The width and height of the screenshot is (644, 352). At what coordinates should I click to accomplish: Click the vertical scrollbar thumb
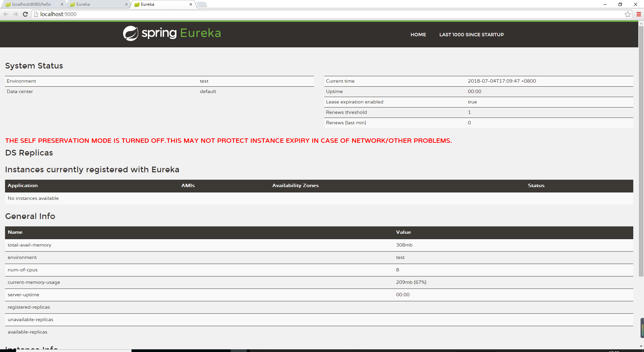tap(641, 151)
